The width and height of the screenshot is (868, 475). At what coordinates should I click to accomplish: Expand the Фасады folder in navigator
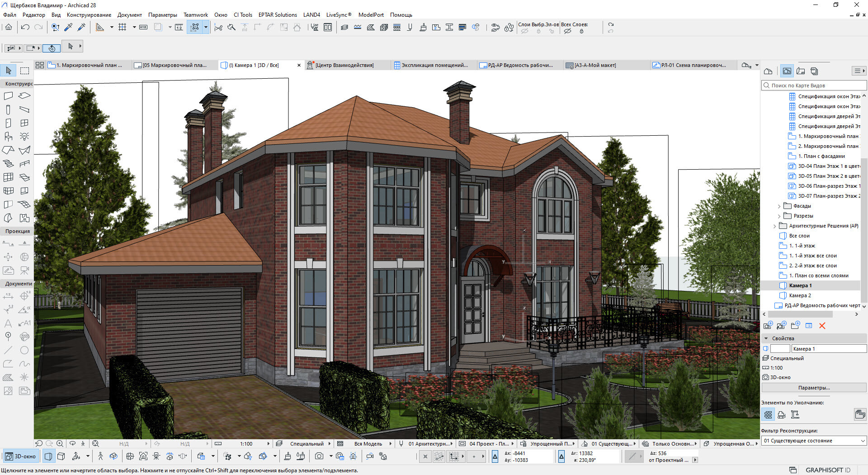[x=779, y=206]
